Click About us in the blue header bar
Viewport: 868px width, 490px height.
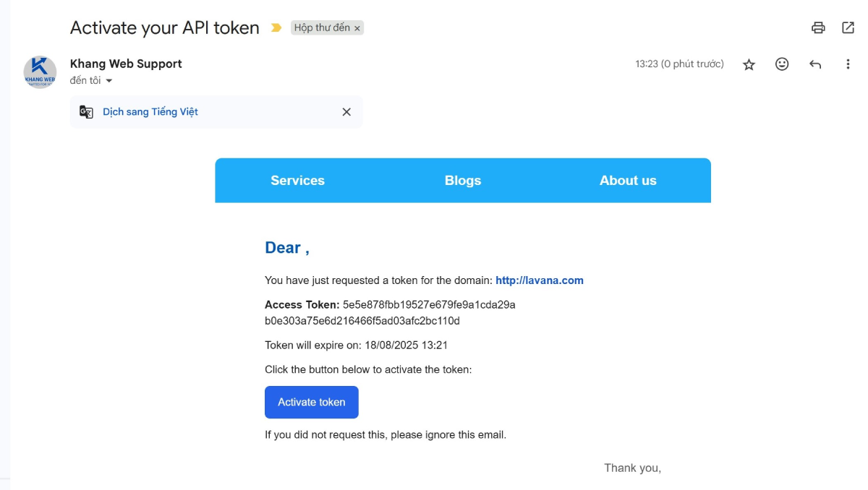627,181
